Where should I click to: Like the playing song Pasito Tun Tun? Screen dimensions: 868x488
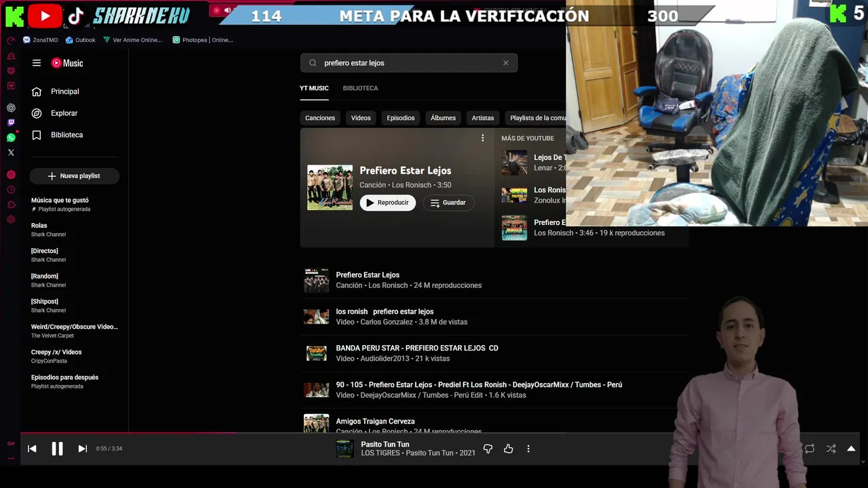click(x=509, y=449)
